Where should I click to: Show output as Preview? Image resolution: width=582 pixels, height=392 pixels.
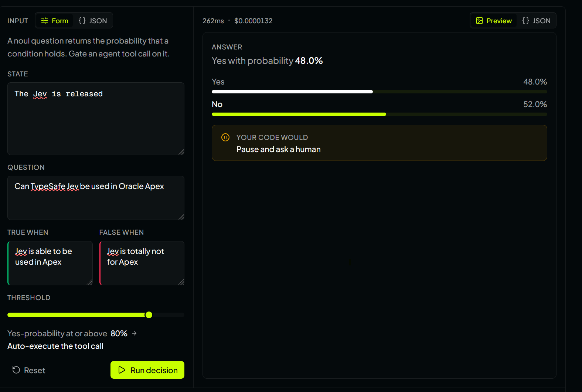point(494,21)
